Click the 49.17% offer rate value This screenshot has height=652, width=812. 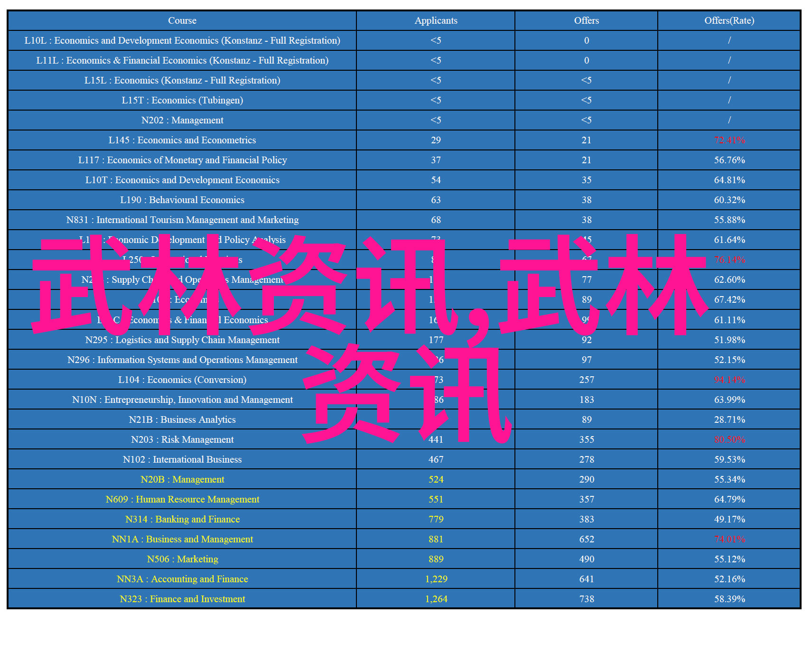(729, 519)
